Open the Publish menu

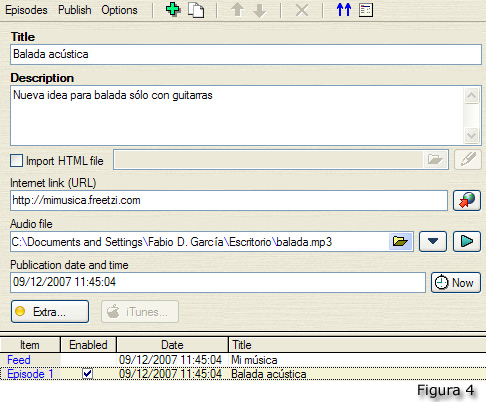(75, 10)
